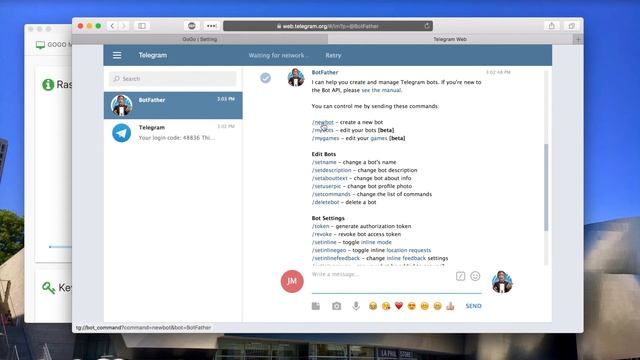Image resolution: width=640 pixels, height=360 pixels.
Task: Click the key icon in background window
Action: pyautogui.click(x=49, y=288)
